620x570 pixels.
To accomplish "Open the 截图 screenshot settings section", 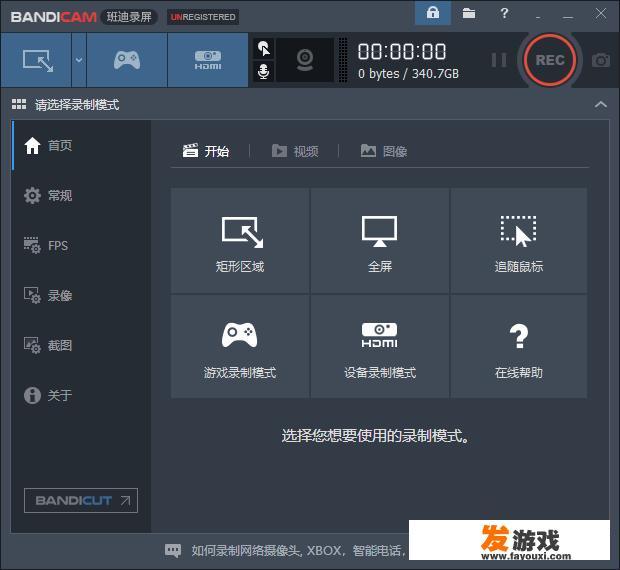I will tap(81, 345).
